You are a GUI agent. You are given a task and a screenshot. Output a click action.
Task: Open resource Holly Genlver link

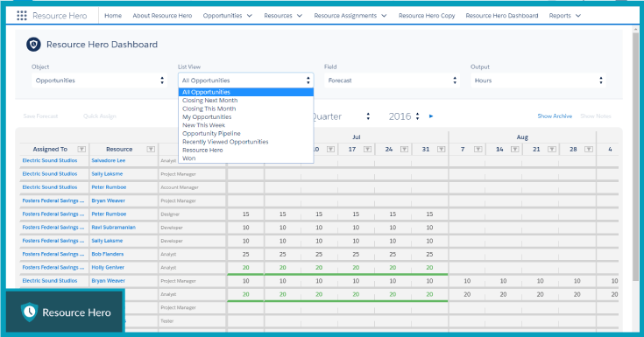click(x=108, y=267)
